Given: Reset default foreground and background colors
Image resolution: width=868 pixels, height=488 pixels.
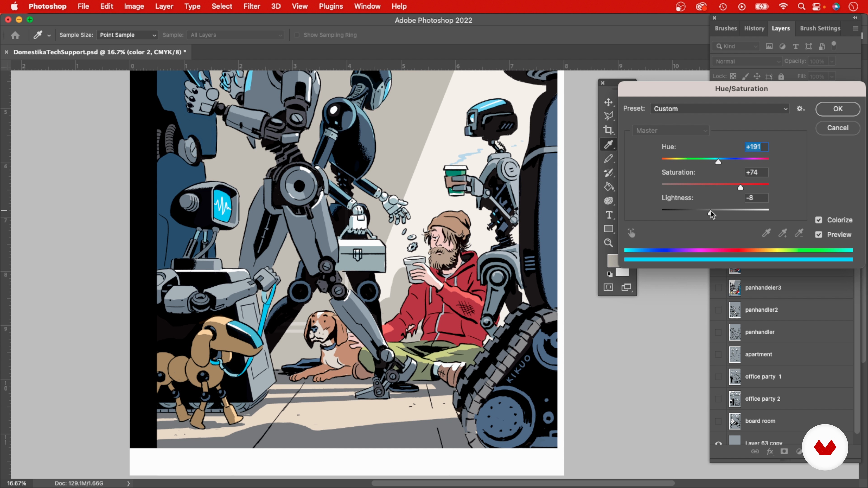Looking at the screenshot, I should 609,274.
